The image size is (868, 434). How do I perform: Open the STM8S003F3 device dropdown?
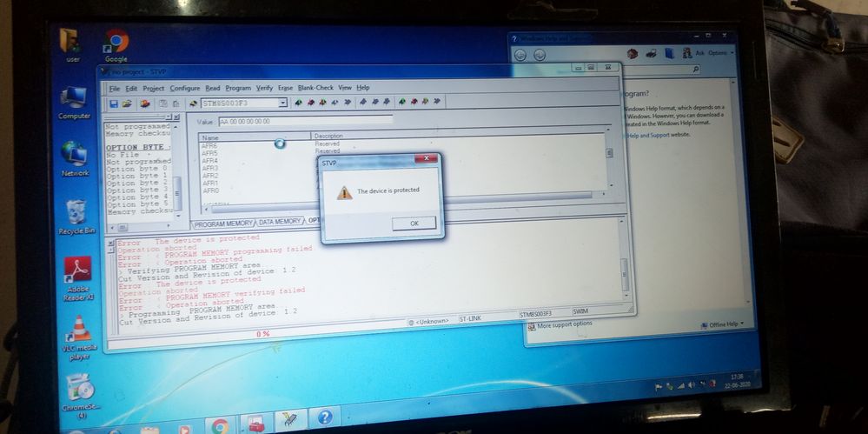(283, 103)
